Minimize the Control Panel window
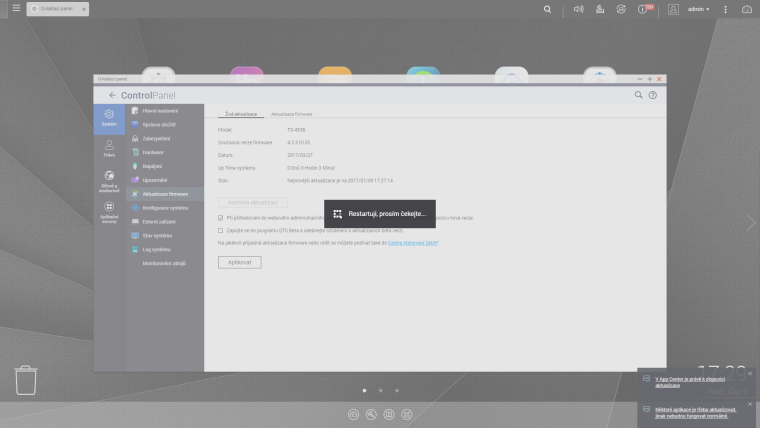 click(x=640, y=79)
